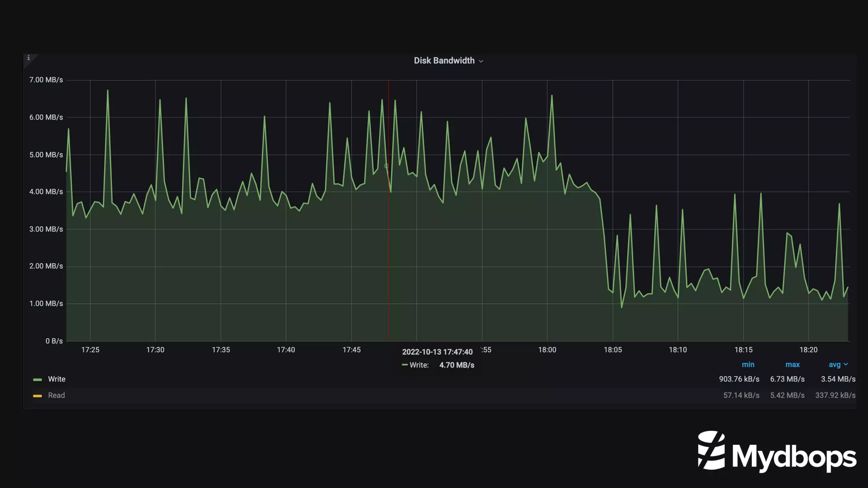Click the yellow Read color swatch
Screen dimensions: 868x488
coord(37,396)
